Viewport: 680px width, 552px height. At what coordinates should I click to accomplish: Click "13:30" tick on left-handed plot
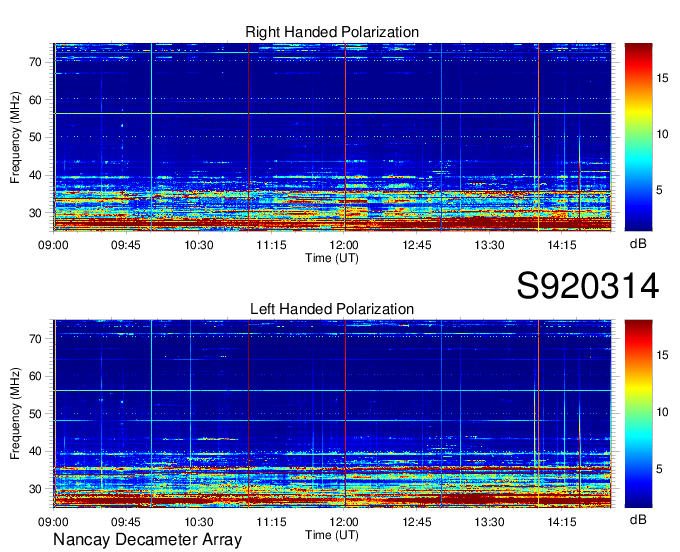489,522
